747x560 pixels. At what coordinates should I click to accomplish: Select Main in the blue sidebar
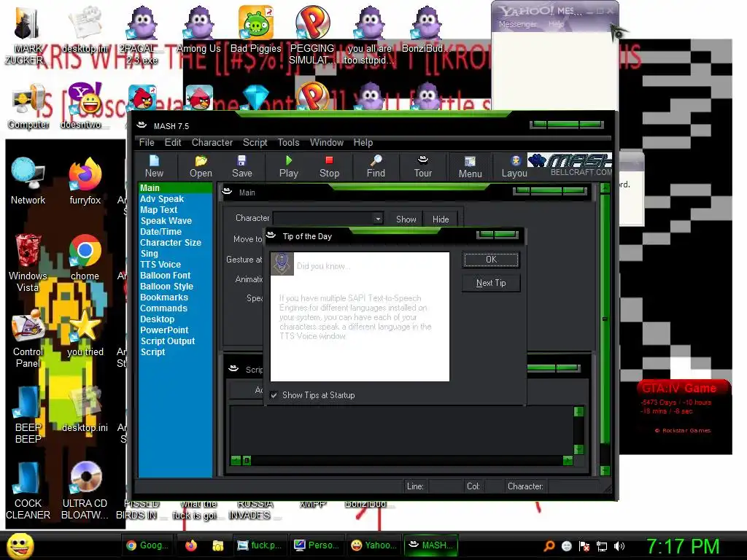pos(175,188)
